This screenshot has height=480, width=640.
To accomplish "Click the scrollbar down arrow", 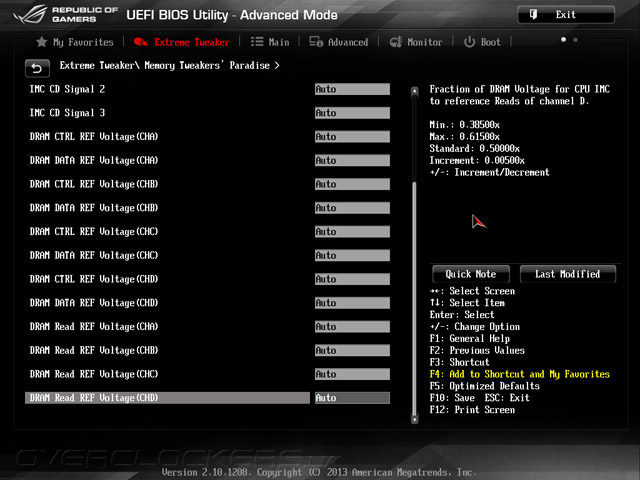I will [415, 419].
